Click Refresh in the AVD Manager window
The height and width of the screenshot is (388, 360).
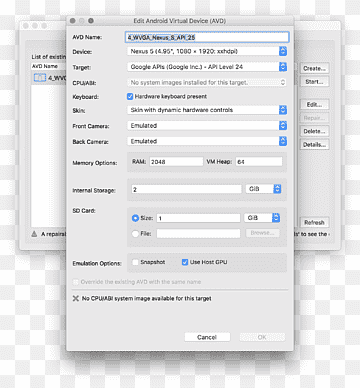(x=314, y=222)
